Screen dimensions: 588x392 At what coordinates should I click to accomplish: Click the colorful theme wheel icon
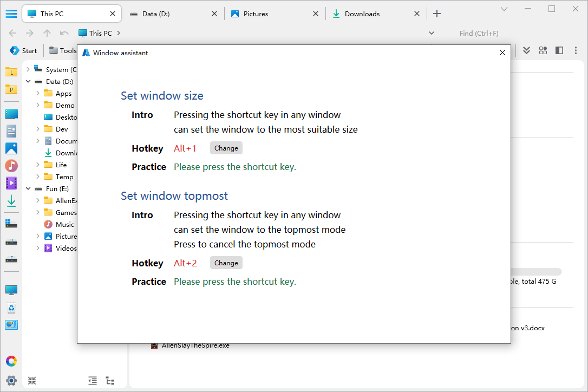tap(11, 361)
